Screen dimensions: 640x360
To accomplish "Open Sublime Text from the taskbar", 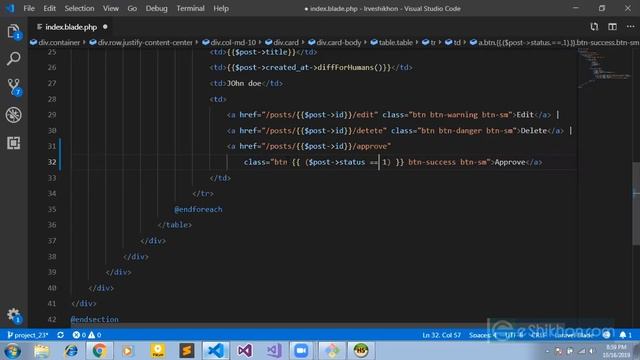I will pos(187,351).
